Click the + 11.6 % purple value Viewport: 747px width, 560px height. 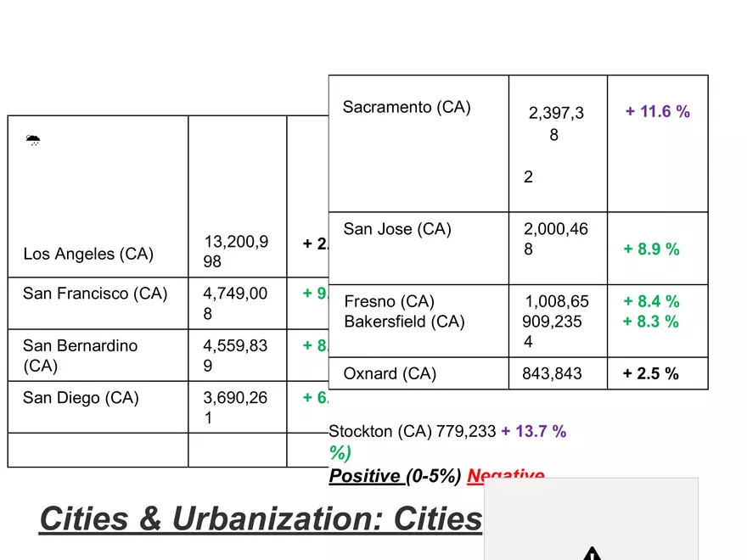[x=657, y=111]
